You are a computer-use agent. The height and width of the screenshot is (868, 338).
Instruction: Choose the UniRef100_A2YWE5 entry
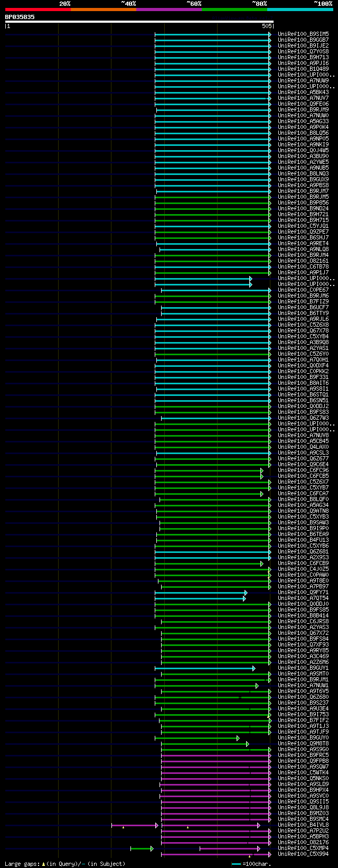tap(303, 162)
